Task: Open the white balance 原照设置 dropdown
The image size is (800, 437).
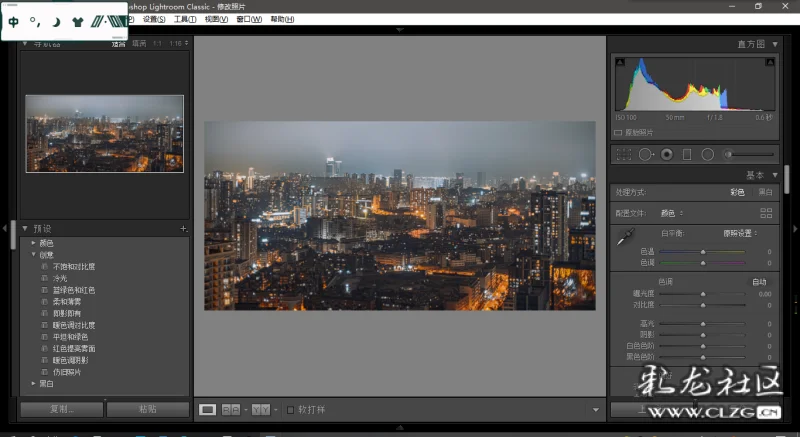Action: [x=740, y=234]
